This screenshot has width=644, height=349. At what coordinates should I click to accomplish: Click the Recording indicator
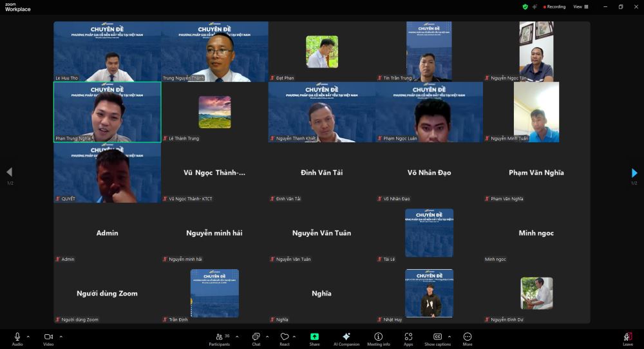(554, 6)
